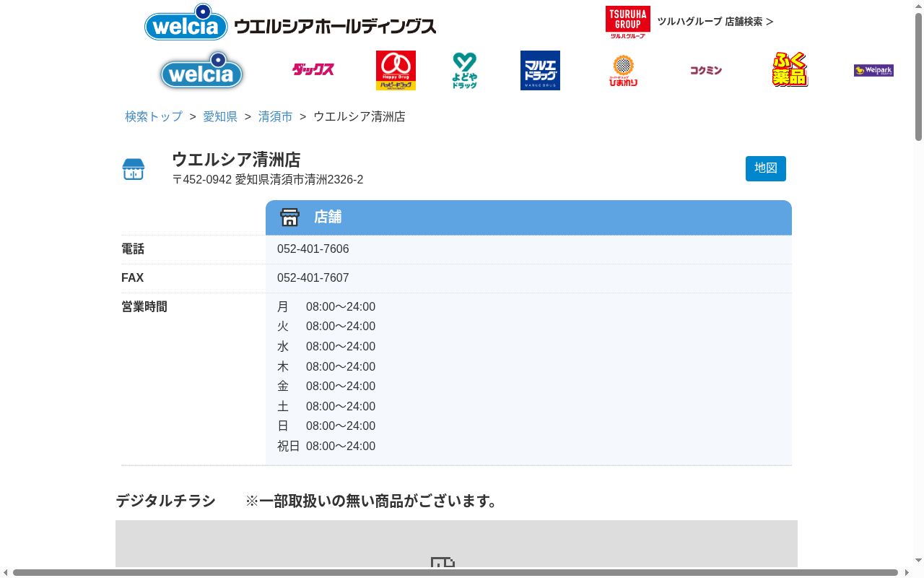
Task: Choose the よどやドラッグ brand logo
Action: pyautogui.click(x=465, y=70)
